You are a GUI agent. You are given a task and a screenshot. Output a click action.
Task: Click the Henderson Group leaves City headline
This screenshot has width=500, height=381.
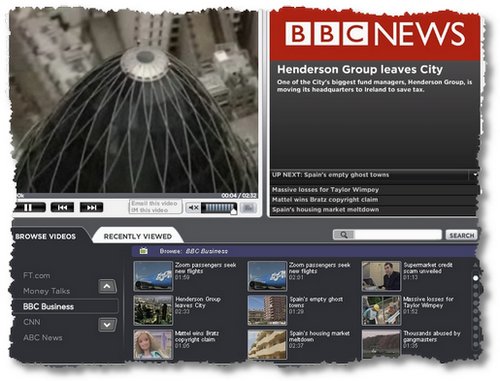click(x=360, y=69)
